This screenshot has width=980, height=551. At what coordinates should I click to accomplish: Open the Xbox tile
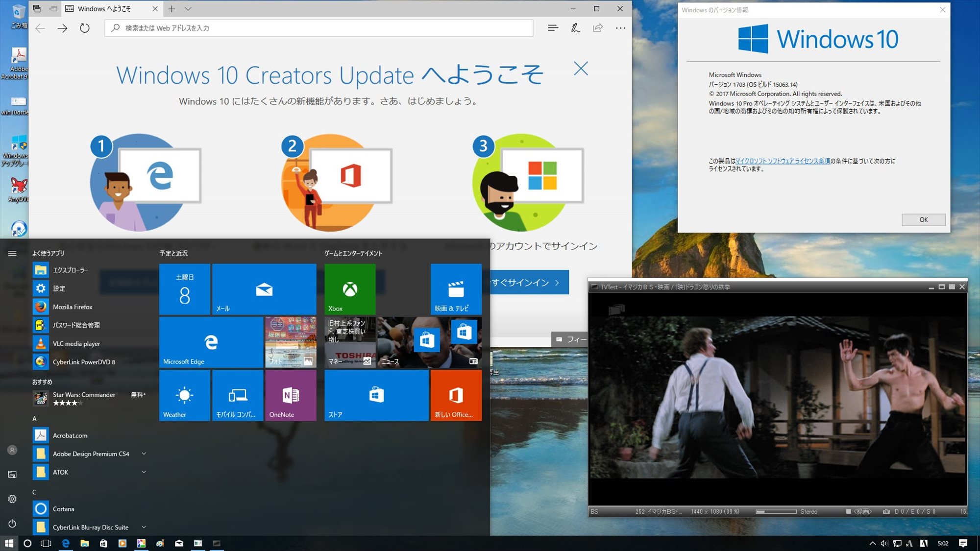tap(350, 289)
